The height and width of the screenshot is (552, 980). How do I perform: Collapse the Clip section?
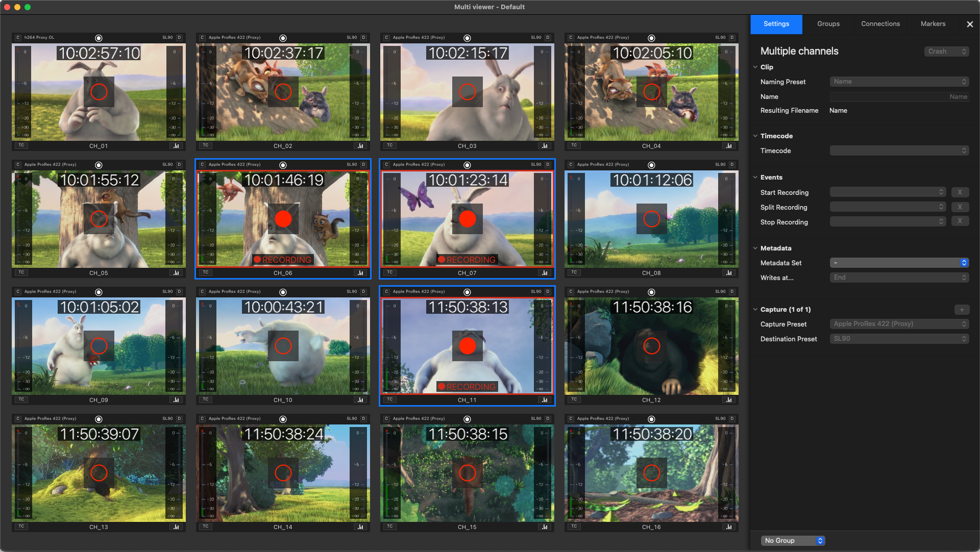click(755, 67)
